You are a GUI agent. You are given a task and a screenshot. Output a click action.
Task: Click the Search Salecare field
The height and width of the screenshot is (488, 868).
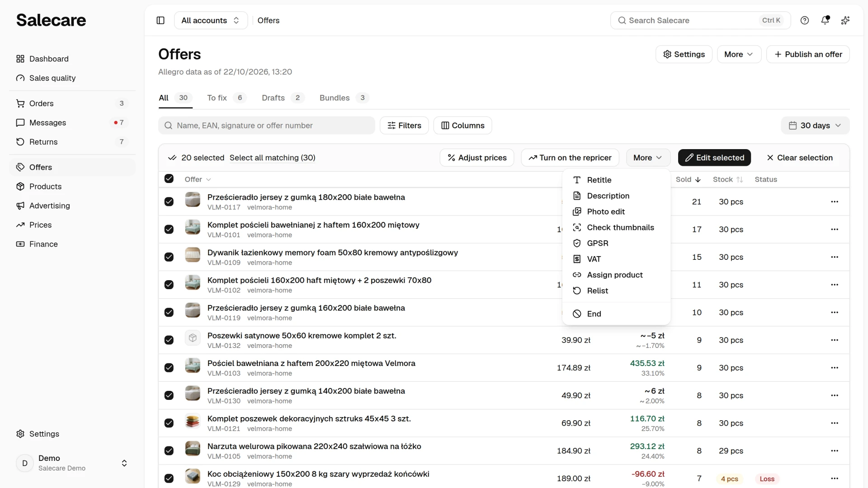click(700, 20)
